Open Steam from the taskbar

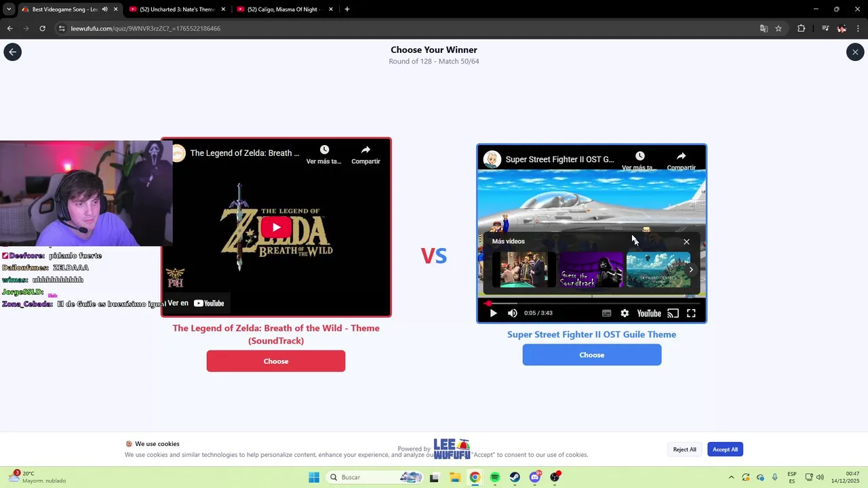point(515,477)
